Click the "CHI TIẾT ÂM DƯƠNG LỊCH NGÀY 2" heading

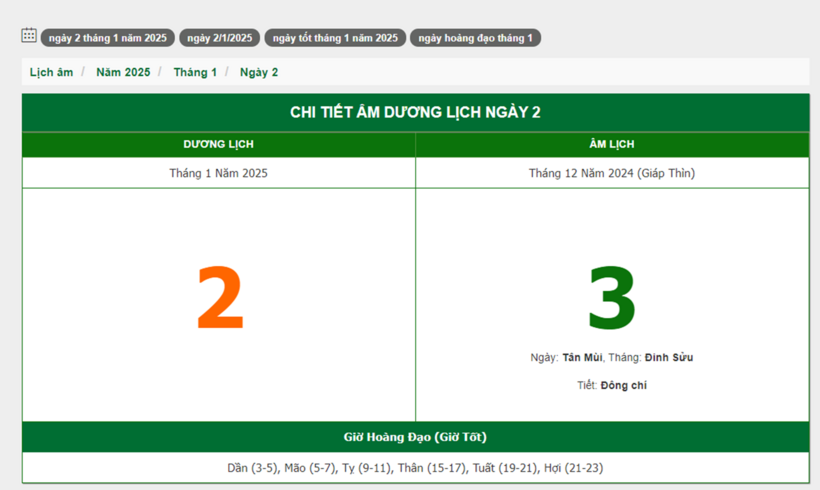[x=415, y=112]
